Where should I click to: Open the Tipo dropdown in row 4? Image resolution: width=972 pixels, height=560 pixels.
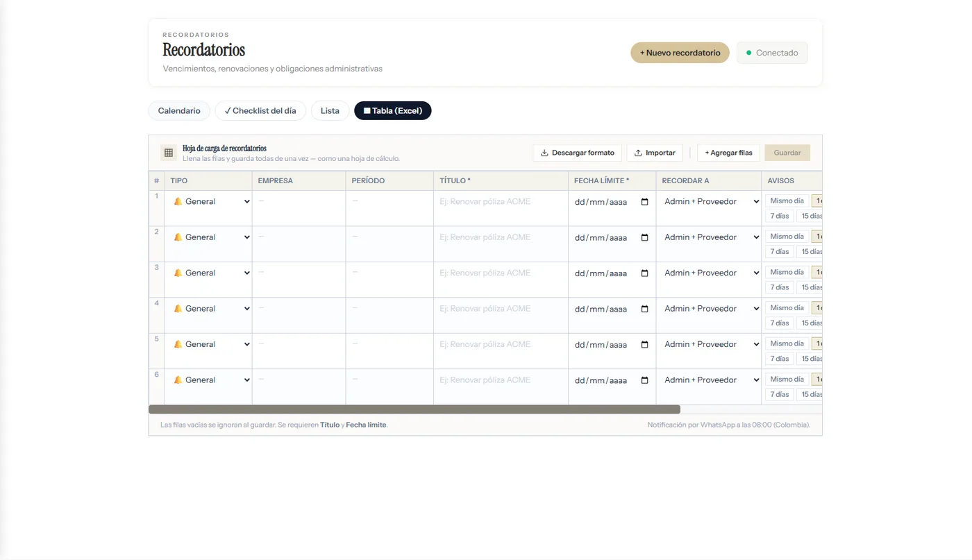(209, 309)
